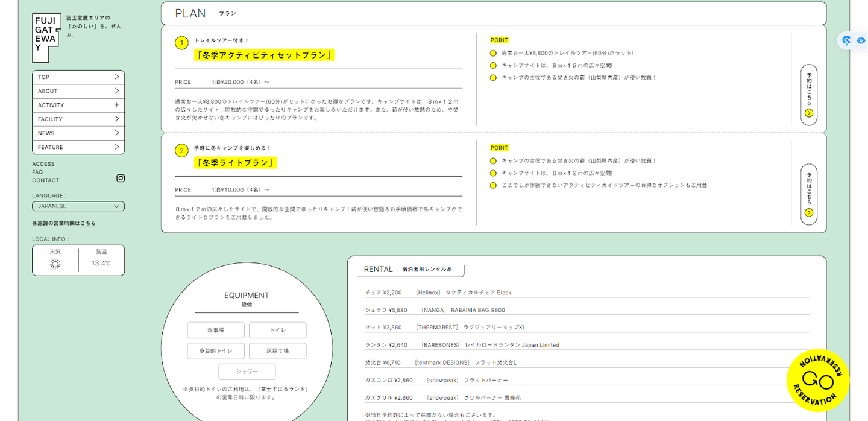Click the 炊事場 equipment button
Image resolution: width=868 pixels, height=421 pixels.
click(x=216, y=330)
